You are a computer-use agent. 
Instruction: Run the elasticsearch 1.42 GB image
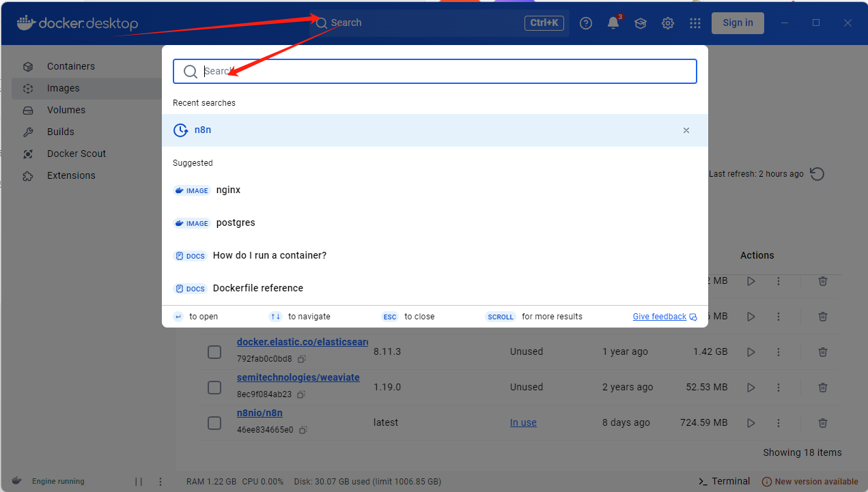tap(751, 352)
